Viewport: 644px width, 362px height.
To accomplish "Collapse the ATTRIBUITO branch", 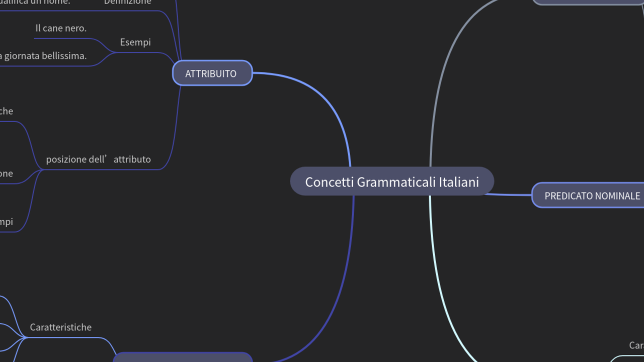I will pyautogui.click(x=212, y=73).
